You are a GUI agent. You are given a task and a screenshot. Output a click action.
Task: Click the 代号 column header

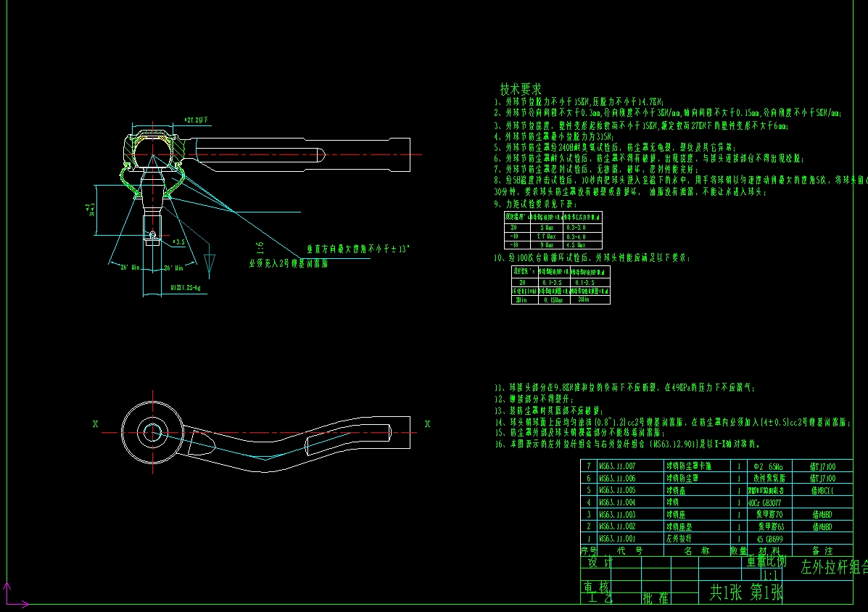coord(630,550)
